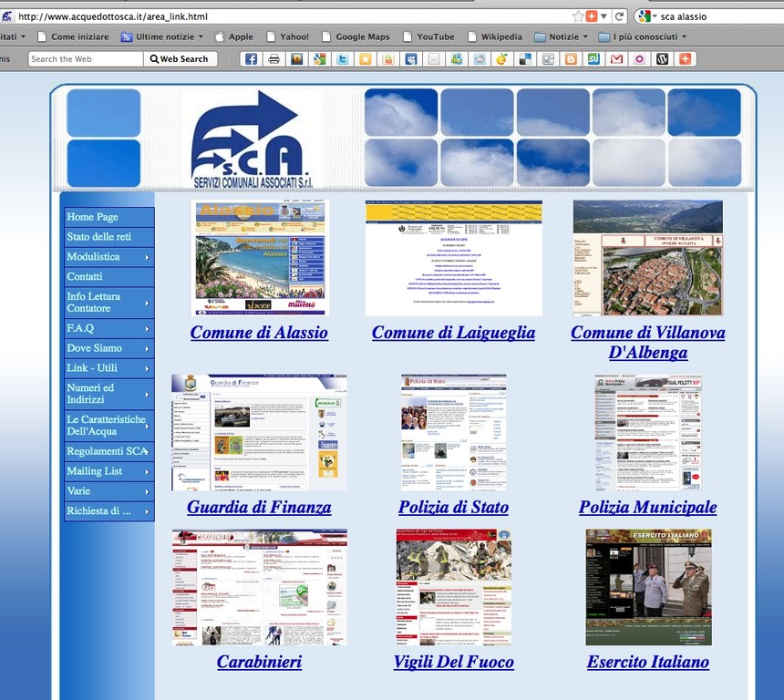This screenshot has width=784, height=700.
Task: Click the Carabinieri website thumbnail
Action: (x=259, y=587)
